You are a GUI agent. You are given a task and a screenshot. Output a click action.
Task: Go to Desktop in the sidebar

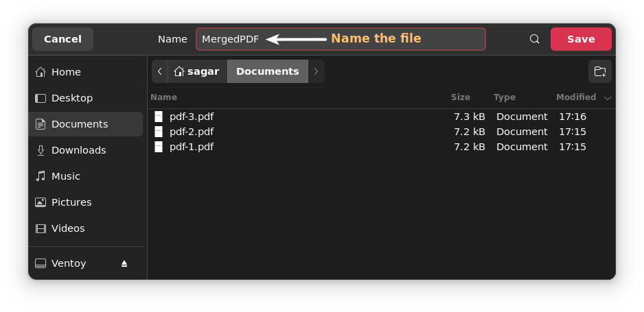click(71, 98)
